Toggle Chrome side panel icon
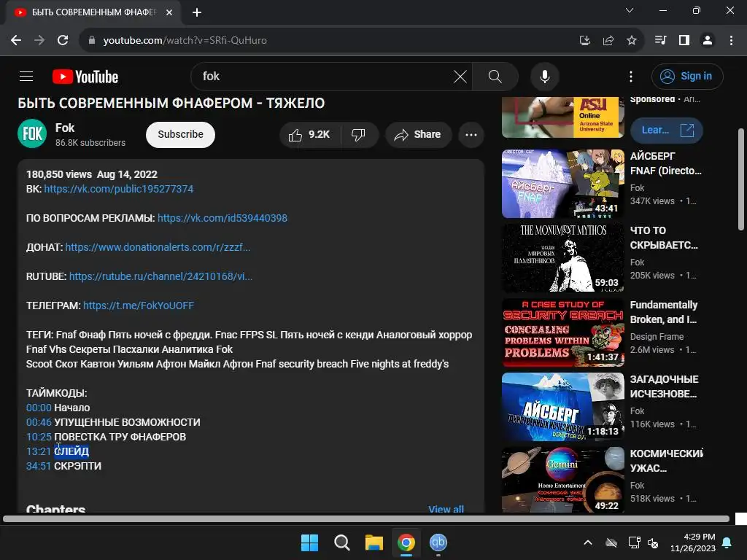The width and height of the screenshot is (747, 560). 684,40
